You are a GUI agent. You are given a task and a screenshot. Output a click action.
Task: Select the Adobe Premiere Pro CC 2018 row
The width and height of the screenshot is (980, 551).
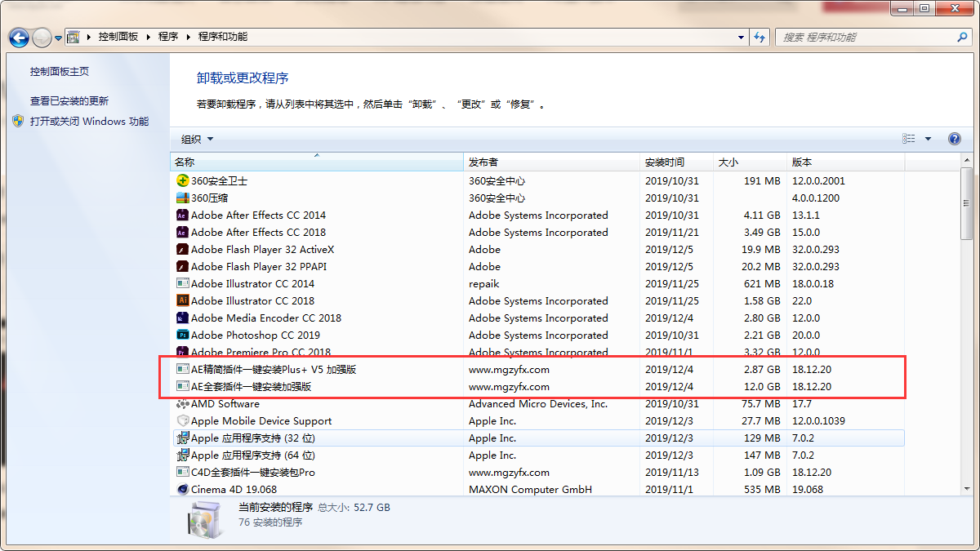538,352
